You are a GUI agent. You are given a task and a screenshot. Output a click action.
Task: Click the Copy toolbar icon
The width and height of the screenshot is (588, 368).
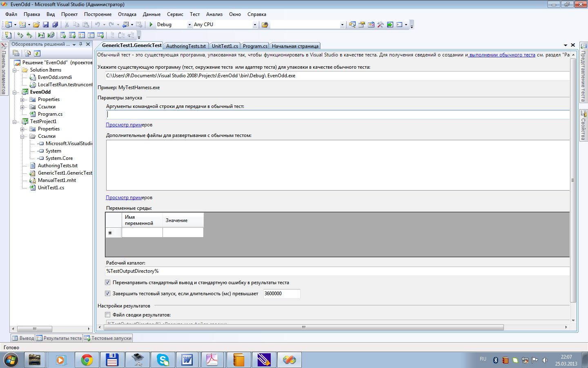point(76,25)
